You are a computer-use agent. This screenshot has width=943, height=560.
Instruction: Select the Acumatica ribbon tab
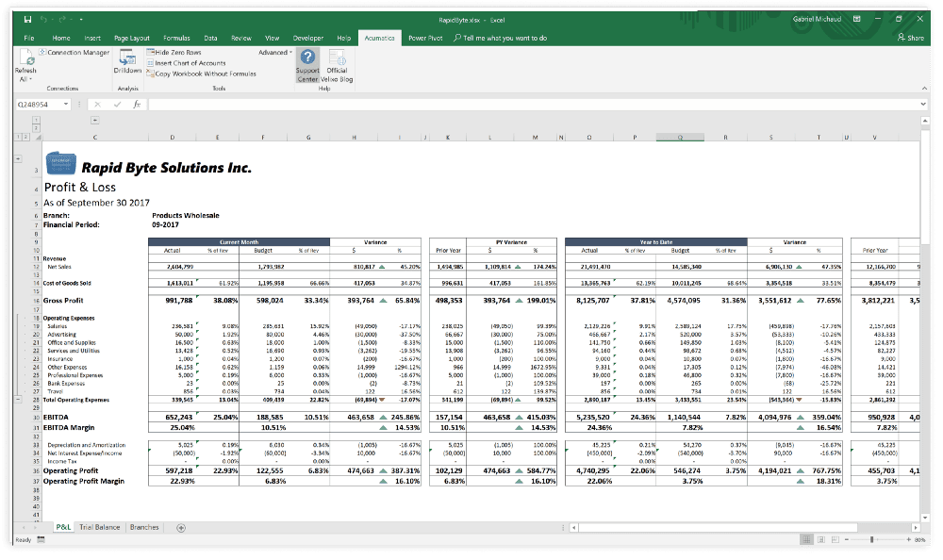coord(379,38)
